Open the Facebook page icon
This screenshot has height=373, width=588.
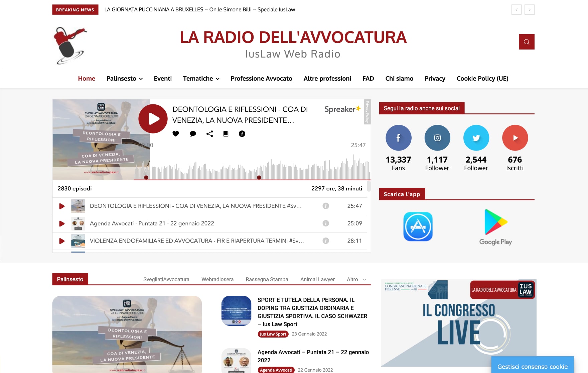click(x=399, y=138)
